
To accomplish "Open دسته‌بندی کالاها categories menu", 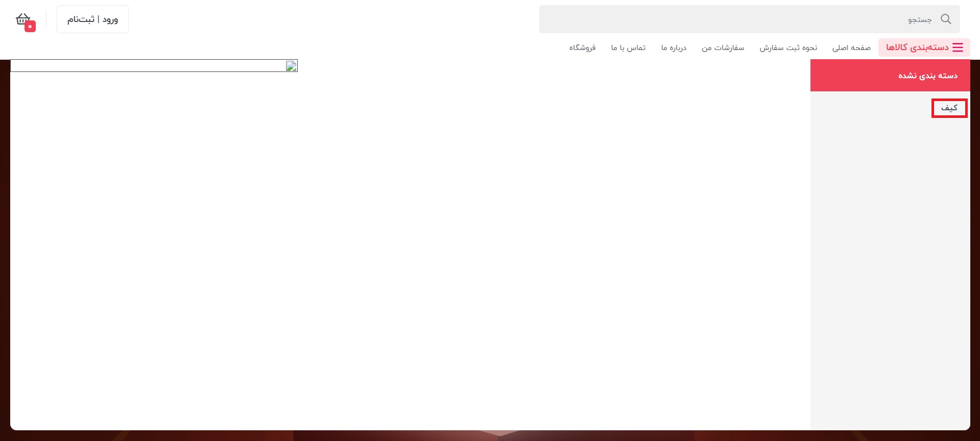I will pyautogui.click(x=924, y=47).
